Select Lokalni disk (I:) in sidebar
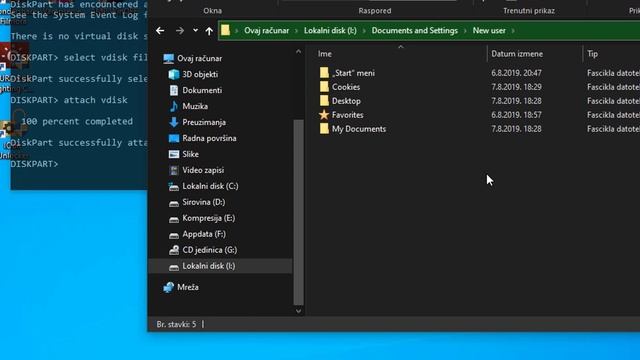Image resolution: width=640 pixels, height=360 pixels. tap(220, 266)
